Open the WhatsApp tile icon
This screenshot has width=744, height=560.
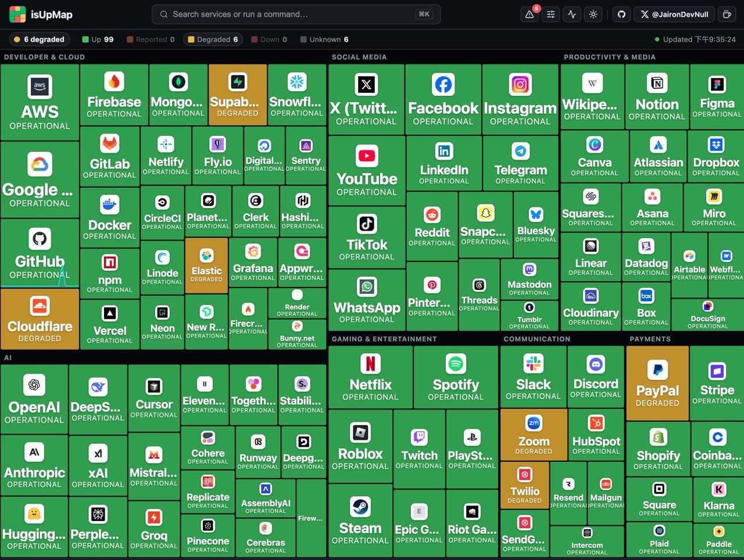click(367, 286)
